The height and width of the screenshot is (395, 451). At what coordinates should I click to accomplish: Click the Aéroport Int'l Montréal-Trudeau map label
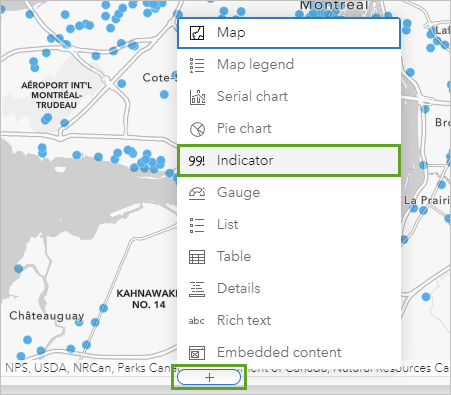pyautogui.click(x=56, y=95)
